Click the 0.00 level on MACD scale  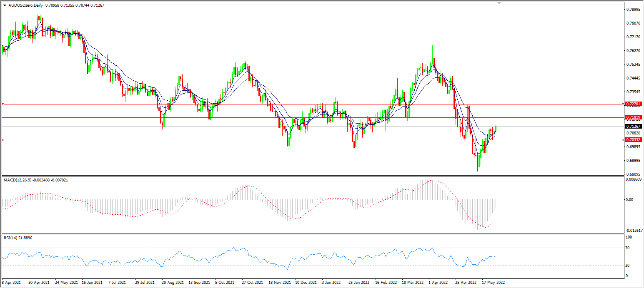pyautogui.click(x=629, y=199)
